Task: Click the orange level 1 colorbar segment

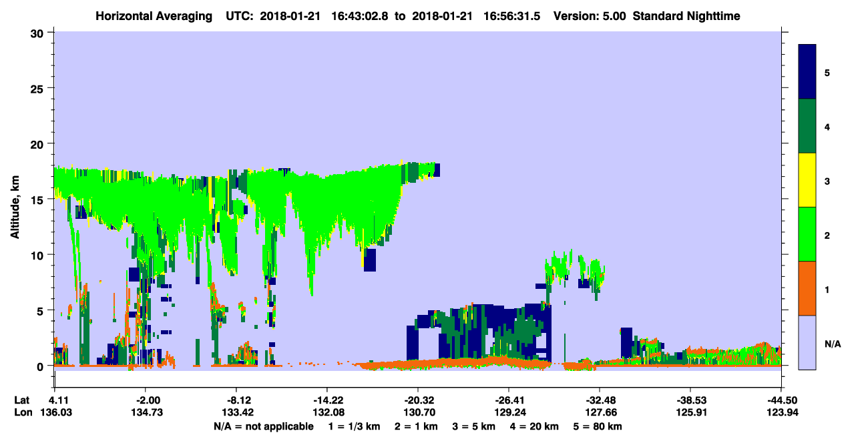Action: click(807, 288)
